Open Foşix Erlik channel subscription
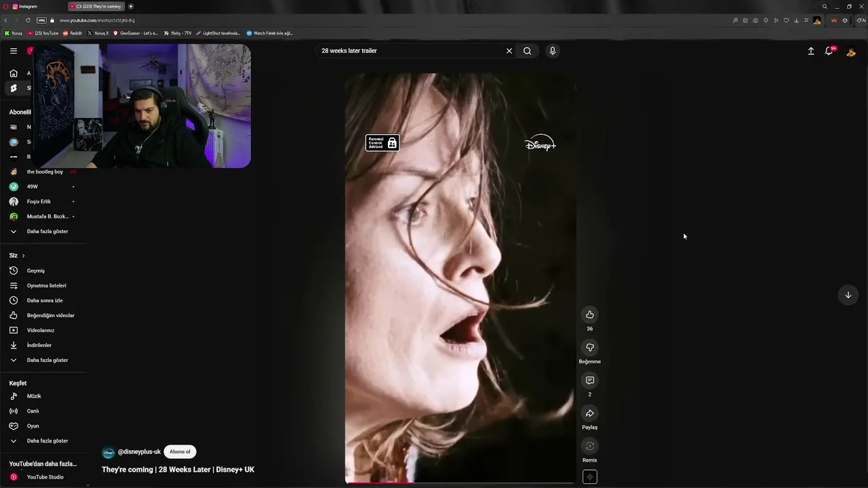This screenshot has height=488, width=868. [x=43, y=201]
